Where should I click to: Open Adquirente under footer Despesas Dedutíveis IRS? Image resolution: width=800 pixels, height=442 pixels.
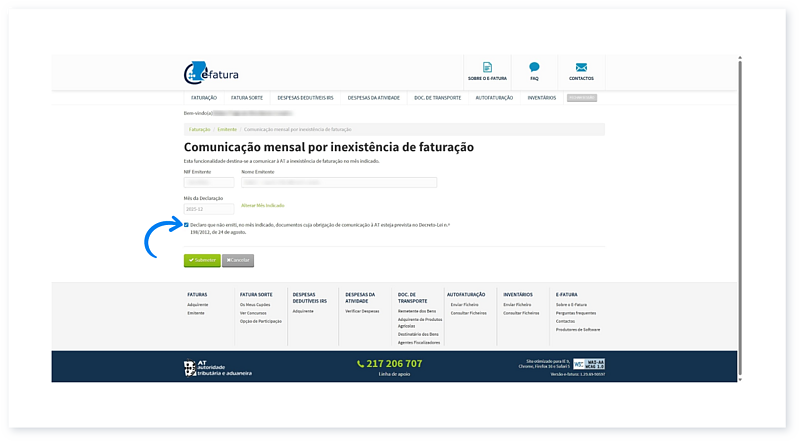[303, 311]
